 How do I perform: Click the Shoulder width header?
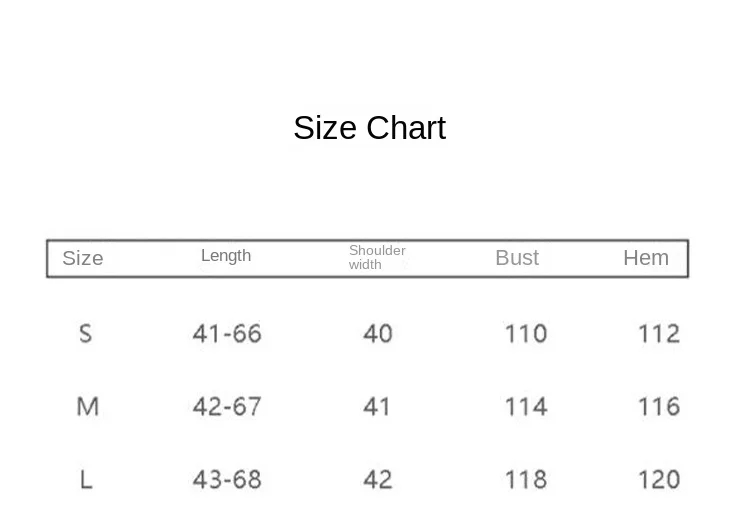(377, 257)
